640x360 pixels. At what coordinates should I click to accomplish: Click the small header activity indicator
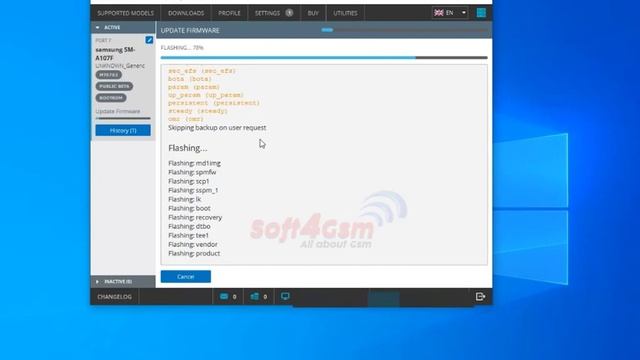(x=327, y=30)
